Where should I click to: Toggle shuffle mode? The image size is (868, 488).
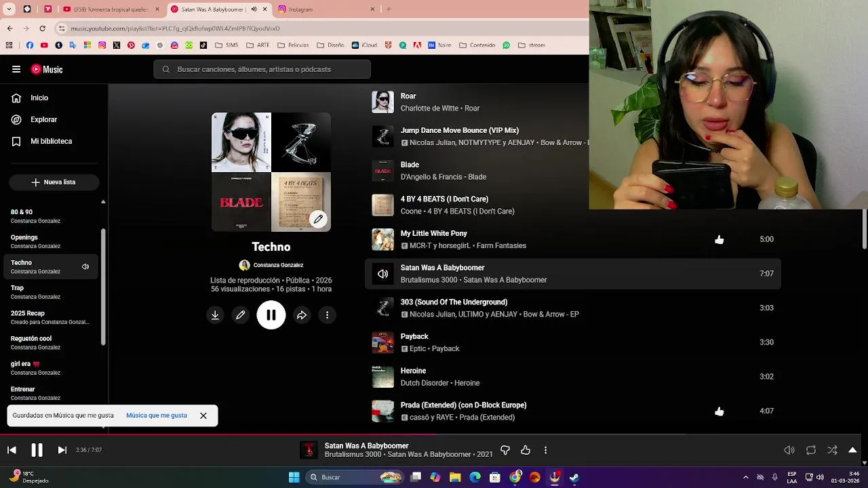point(832,450)
